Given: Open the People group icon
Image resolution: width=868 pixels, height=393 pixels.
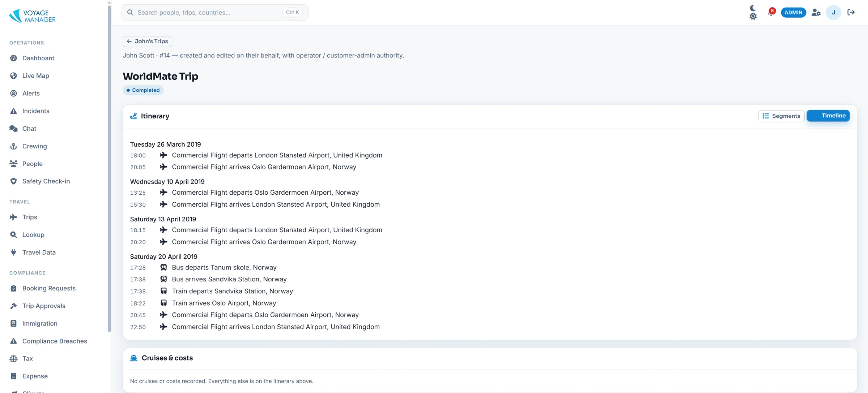Looking at the screenshot, I should (13, 164).
